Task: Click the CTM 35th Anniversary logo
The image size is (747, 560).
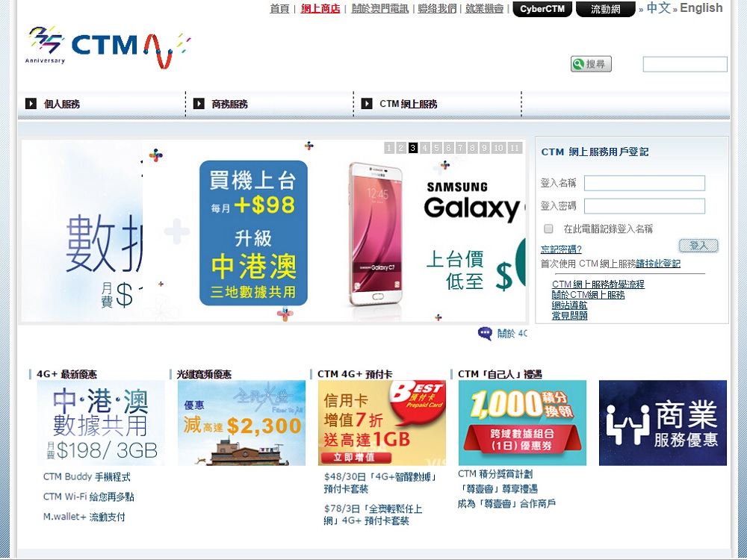Action: tap(108, 46)
